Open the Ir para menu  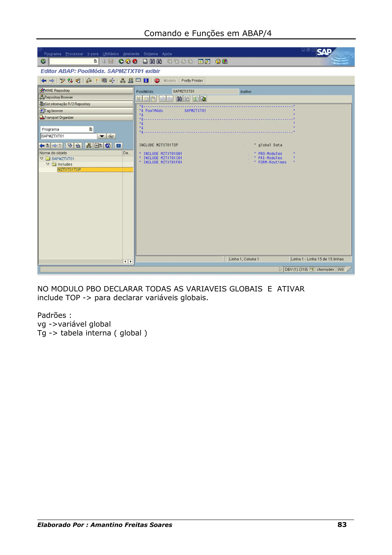tap(93, 54)
